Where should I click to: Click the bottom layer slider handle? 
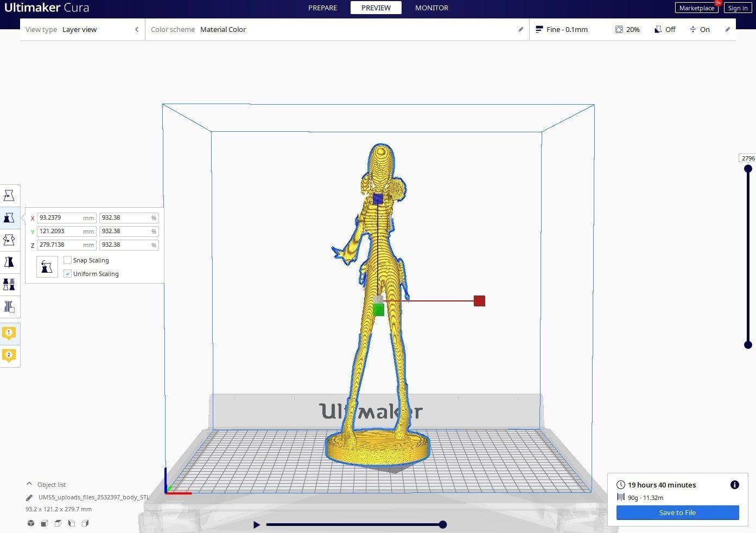[748, 345]
